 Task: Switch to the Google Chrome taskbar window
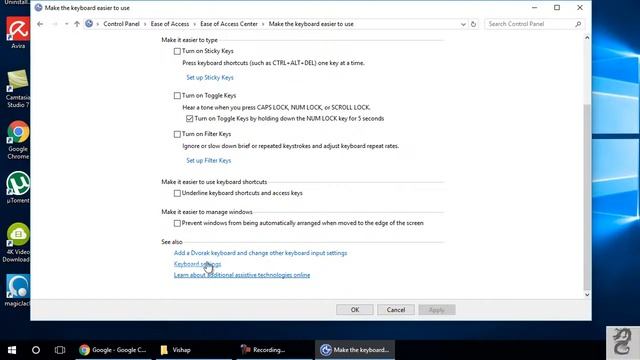coord(113,350)
